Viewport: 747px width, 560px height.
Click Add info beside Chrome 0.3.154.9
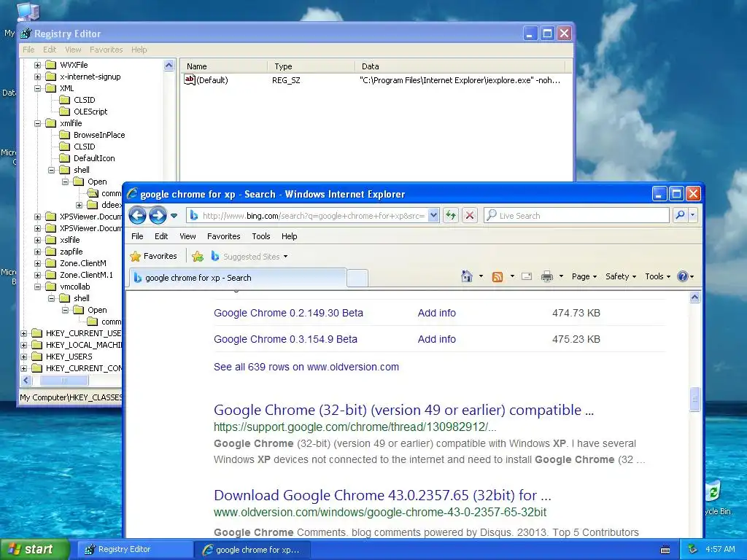click(436, 339)
